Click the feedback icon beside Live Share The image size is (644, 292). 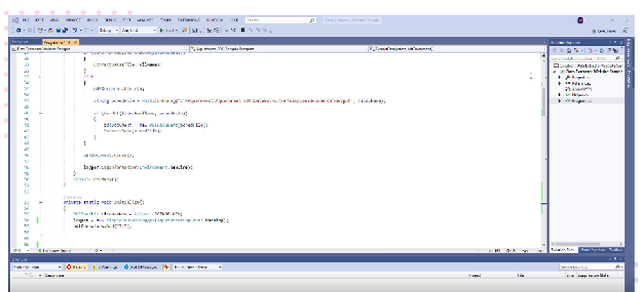(625, 30)
